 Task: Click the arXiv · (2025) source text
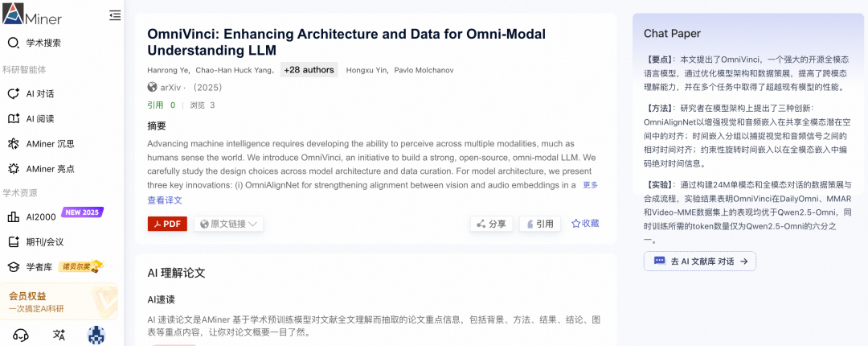(191, 87)
